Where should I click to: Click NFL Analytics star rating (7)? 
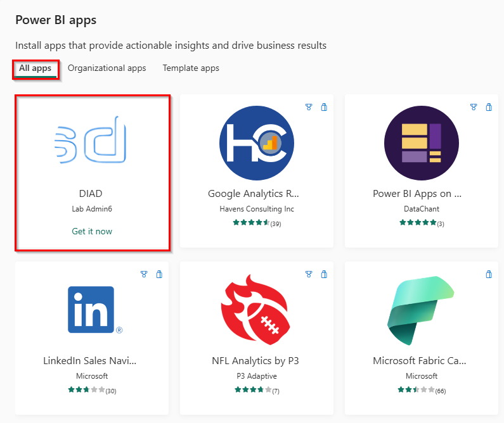tap(257, 390)
